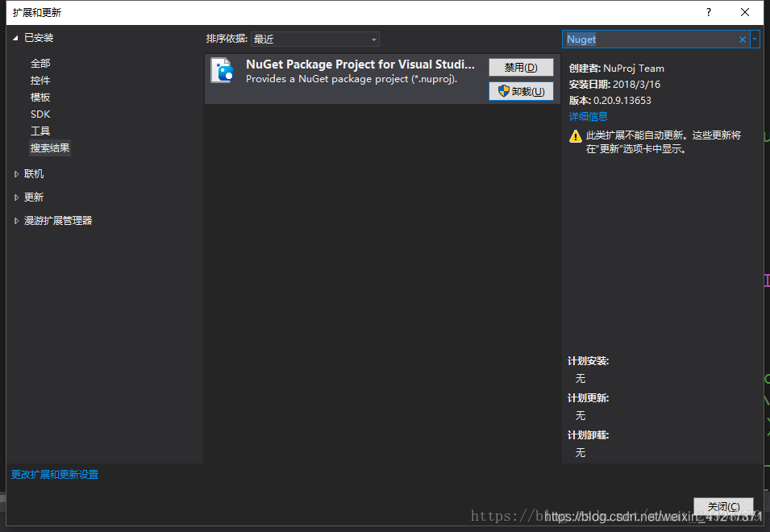Open the search box dropdown arrow
This screenshot has width=770, height=532.
pyautogui.click(x=755, y=39)
